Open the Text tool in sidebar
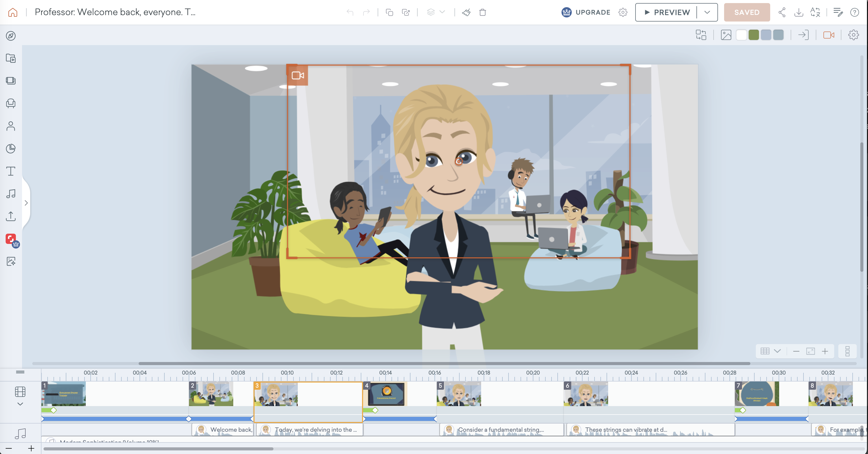 pos(11,171)
